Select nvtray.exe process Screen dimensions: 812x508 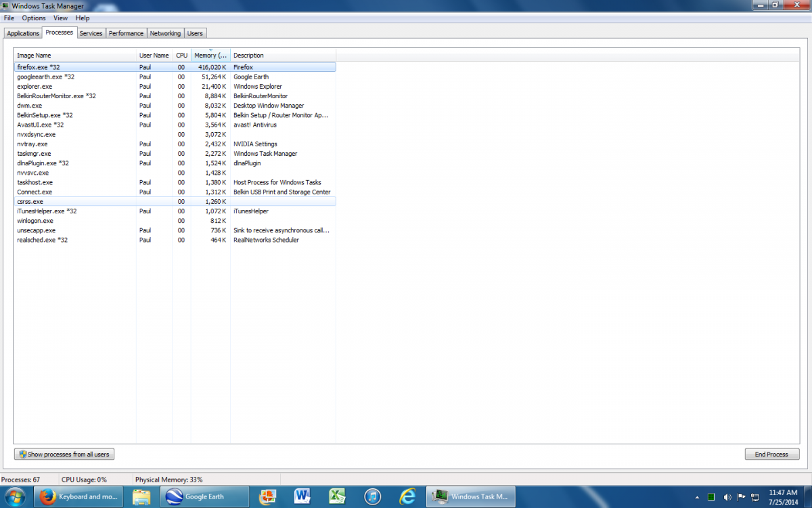[x=175, y=144]
